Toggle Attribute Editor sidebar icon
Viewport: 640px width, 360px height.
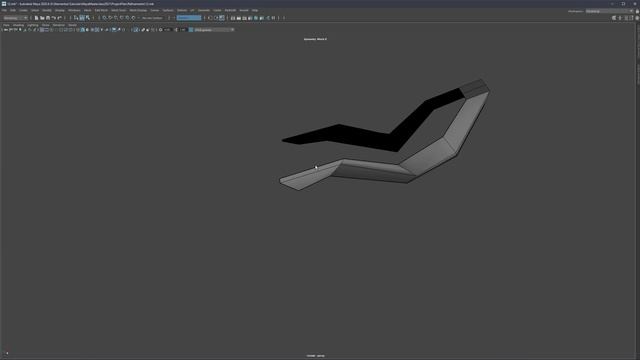click(626, 18)
